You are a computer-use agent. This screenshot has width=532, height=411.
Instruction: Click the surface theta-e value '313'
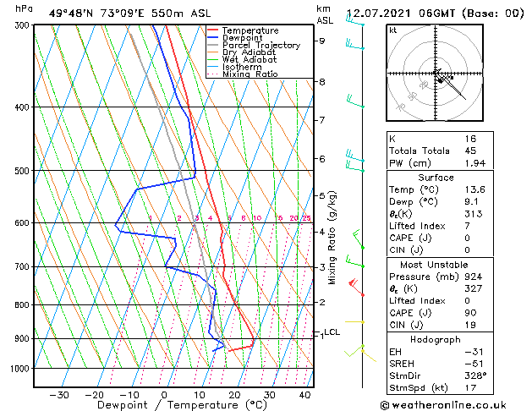[x=474, y=214]
